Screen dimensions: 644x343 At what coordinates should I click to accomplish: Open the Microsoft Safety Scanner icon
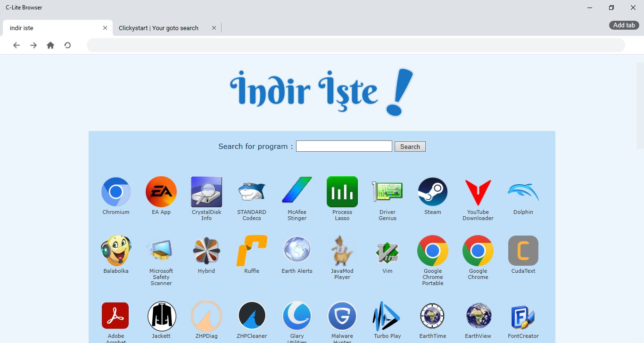pyautogui.click(x=161, y=251)
